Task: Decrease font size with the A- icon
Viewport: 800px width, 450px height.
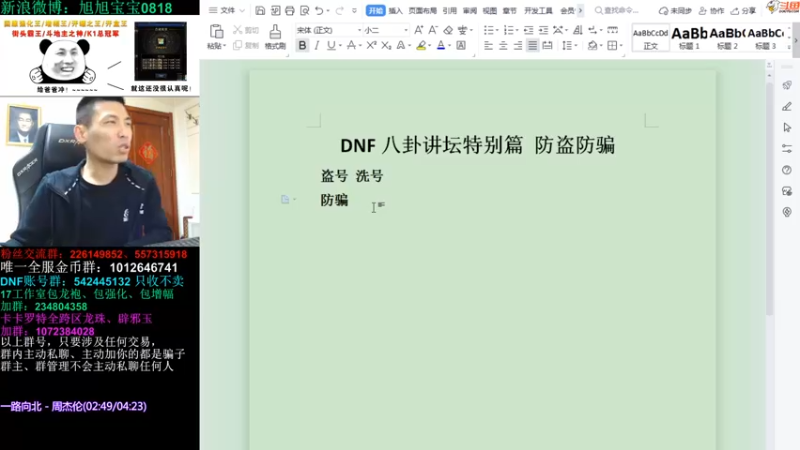Action: click(433, 30)
